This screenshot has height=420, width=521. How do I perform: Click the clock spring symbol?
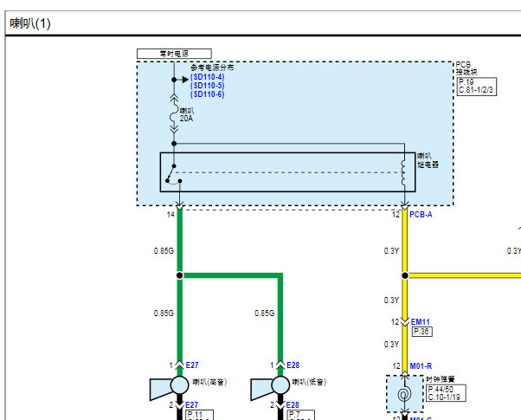pos(405,394)
